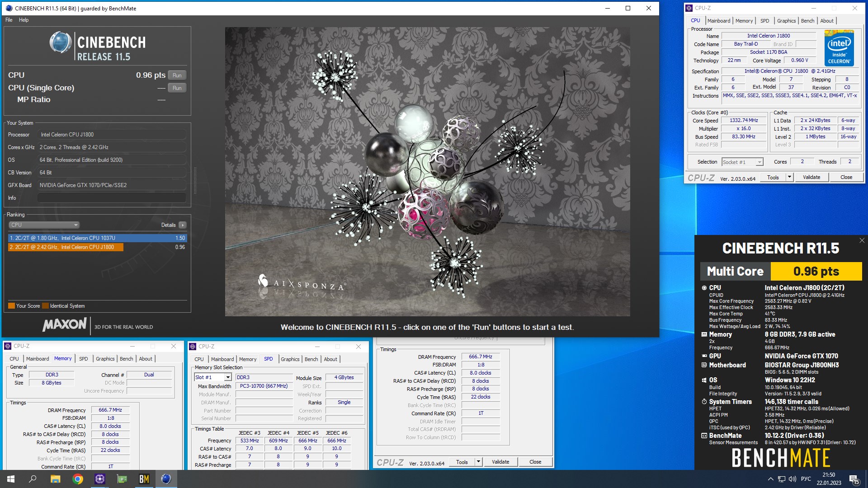This screenshot has height=488, width=868.
Task: Click the Info input field
Action: [x=112, y=198]
